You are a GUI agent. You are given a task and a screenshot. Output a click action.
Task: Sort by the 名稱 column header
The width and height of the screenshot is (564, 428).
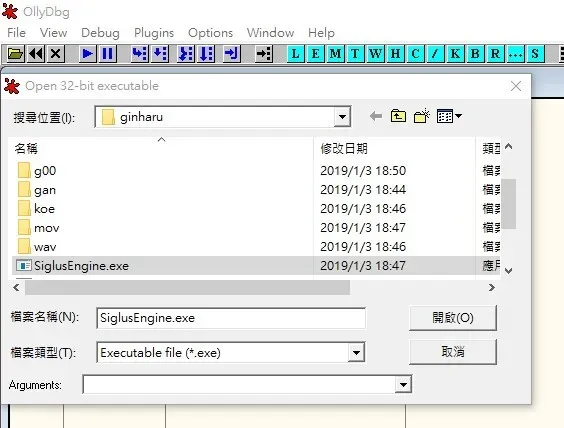26,148
